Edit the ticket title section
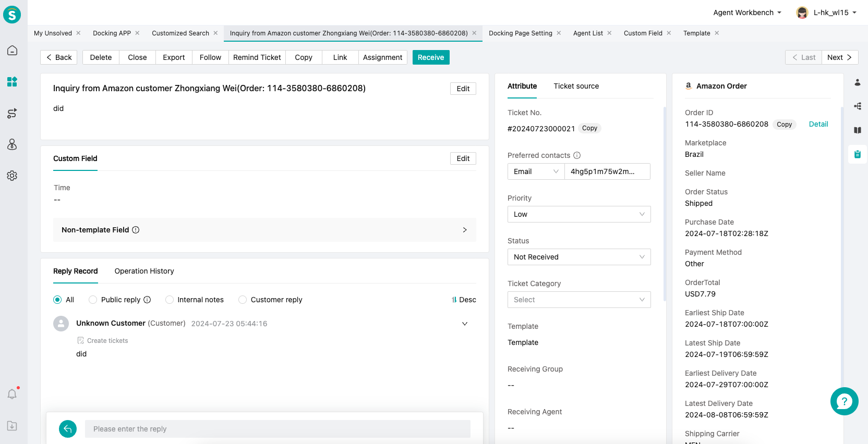 coord(463,89)
